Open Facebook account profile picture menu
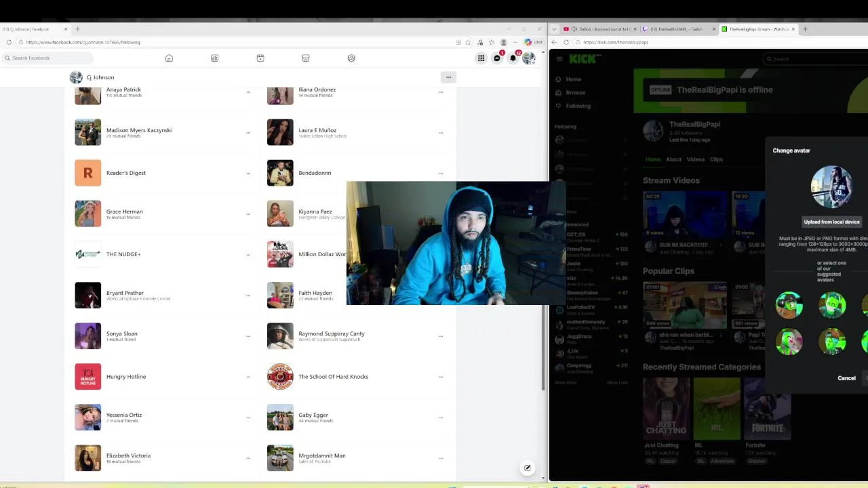This screenshot has width=868, height=488. [528, 58]
